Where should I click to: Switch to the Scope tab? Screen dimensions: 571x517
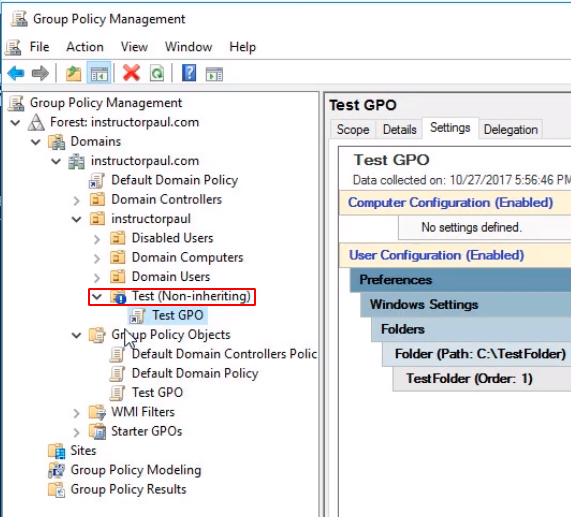pos(353,129)
